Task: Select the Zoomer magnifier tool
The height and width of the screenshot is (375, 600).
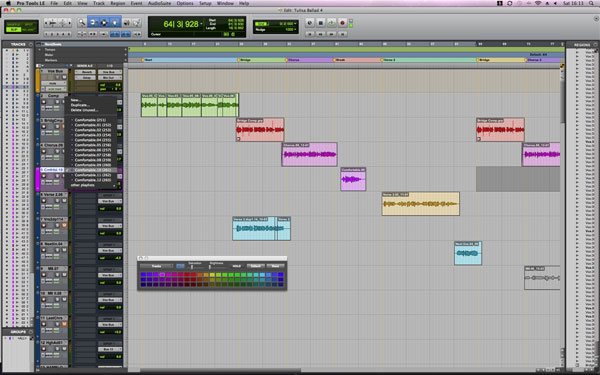Action: 82,23
